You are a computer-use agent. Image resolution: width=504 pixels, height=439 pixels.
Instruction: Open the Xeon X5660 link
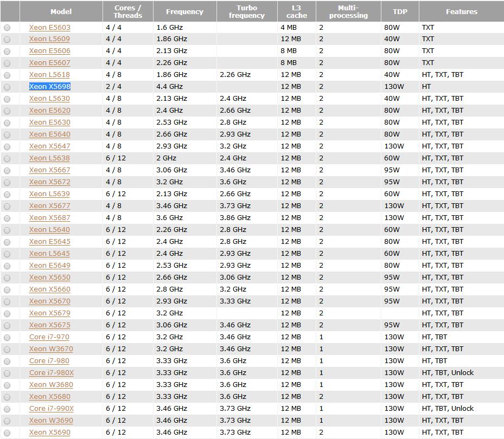coord(49,289)
